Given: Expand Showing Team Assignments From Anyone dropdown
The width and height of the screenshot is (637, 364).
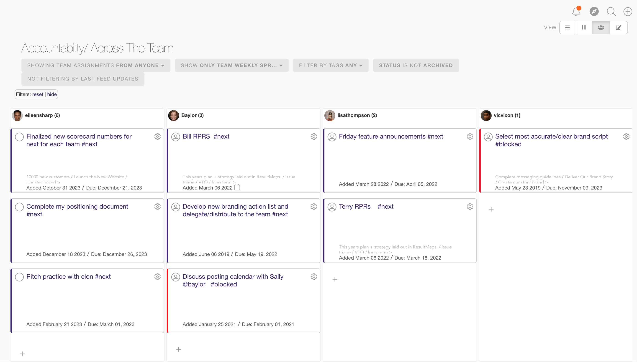Looking at the screenshot, I should tap(96, 66).
